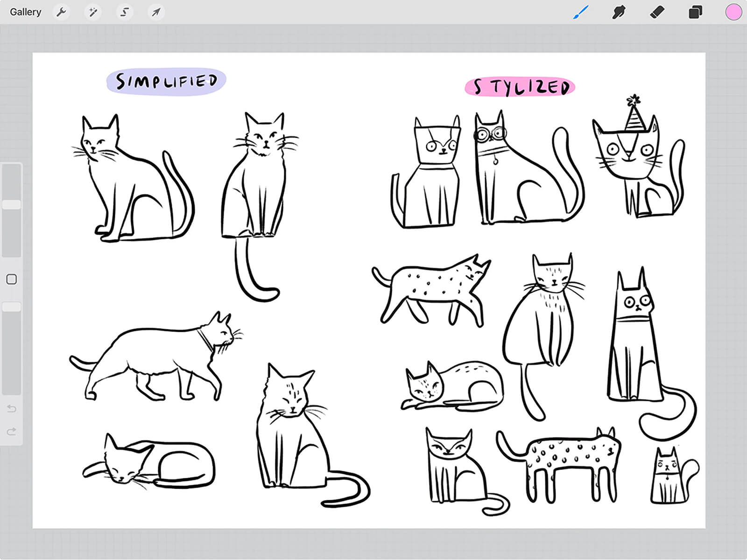
Task: Select the Brush tool
Action: [581, 12]
